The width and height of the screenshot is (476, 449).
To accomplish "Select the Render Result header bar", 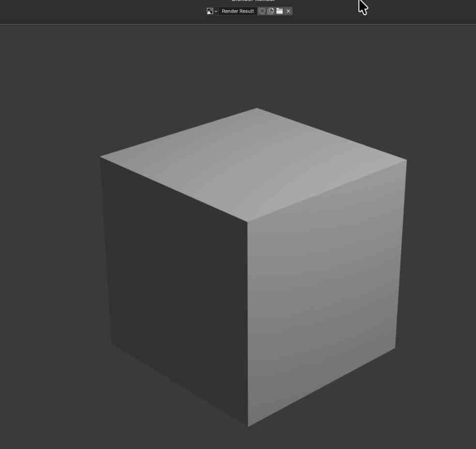I will (x=238, y=11).
